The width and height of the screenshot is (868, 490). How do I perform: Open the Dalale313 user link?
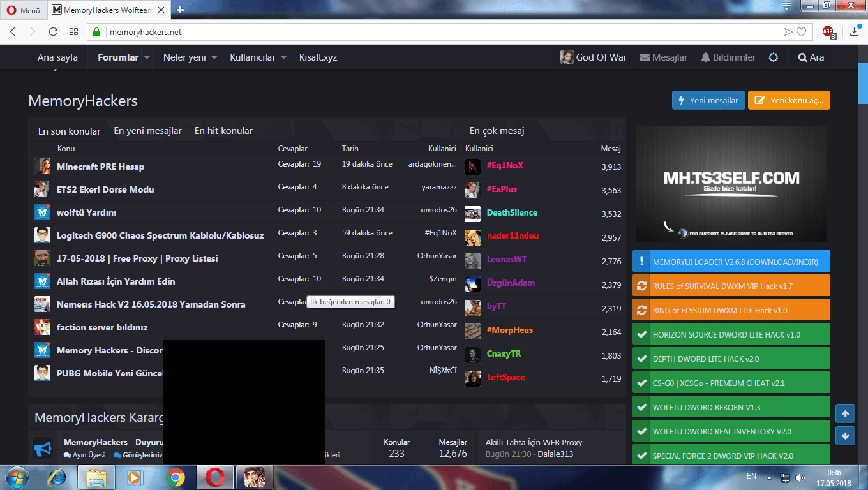[555, 454]
